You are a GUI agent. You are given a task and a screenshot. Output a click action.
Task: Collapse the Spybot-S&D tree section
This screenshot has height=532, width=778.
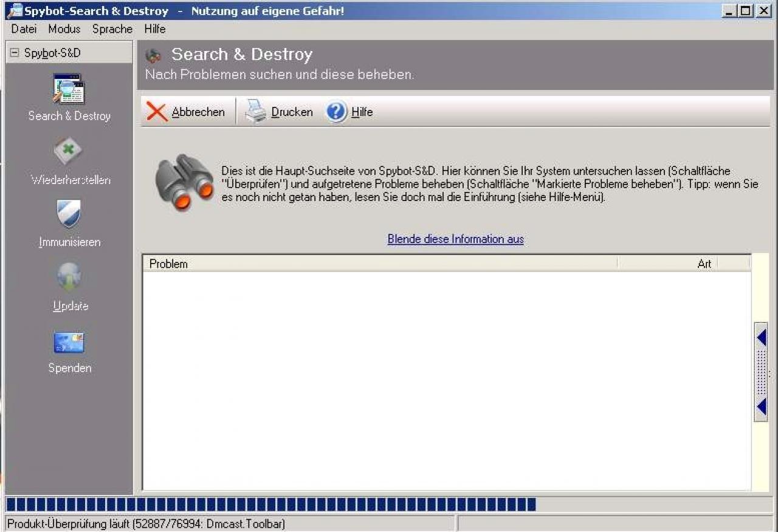[15, 53]
